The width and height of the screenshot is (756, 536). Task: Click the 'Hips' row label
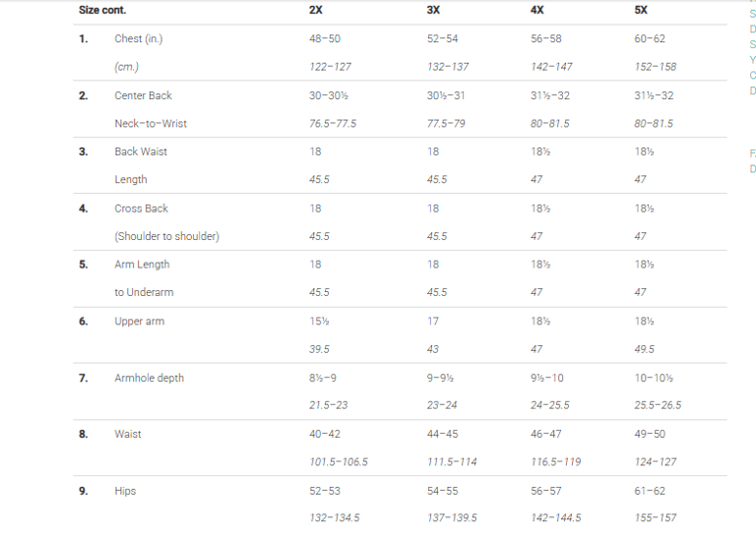tap(125, 491)
